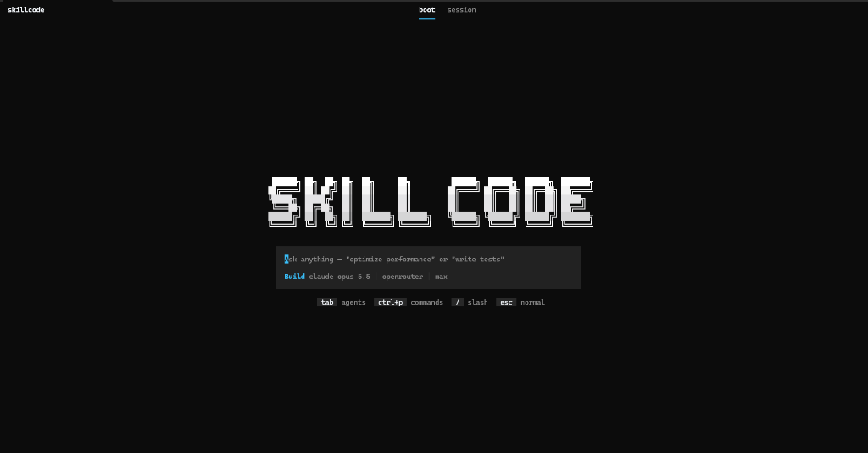868x453 pixels.
Task: Click the slash shortcut label
Action: tap(477, 302)
